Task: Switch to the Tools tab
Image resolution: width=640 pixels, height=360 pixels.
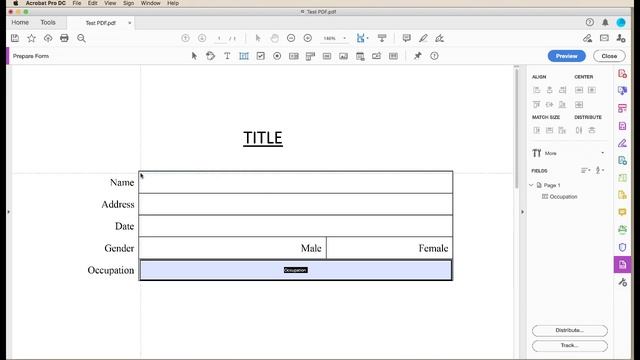Action: 48,22
